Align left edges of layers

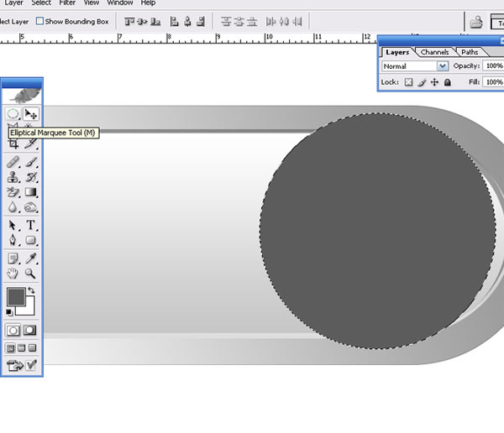174,22
